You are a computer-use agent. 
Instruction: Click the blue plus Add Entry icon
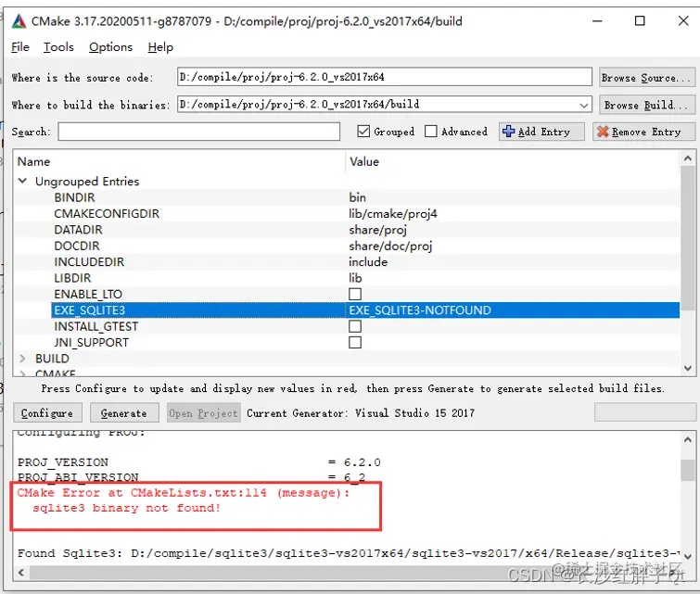click(x=508, y=132)
